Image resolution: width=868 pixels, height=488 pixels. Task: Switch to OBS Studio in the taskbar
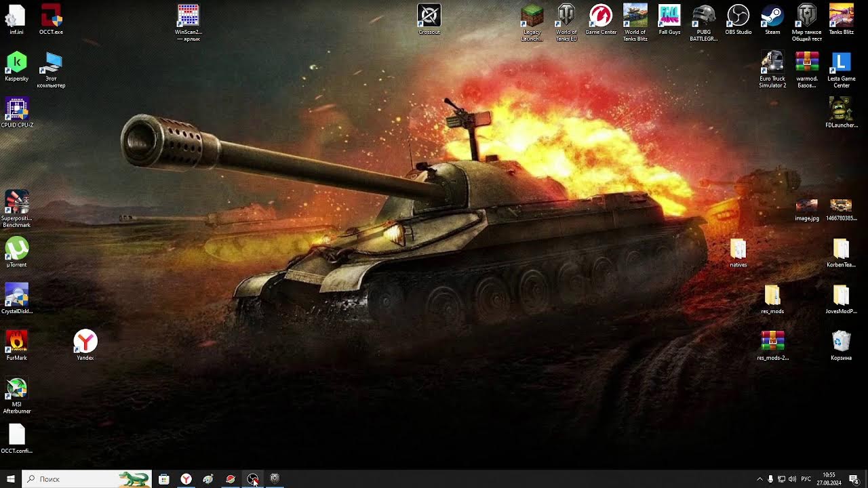pos(253,479)
